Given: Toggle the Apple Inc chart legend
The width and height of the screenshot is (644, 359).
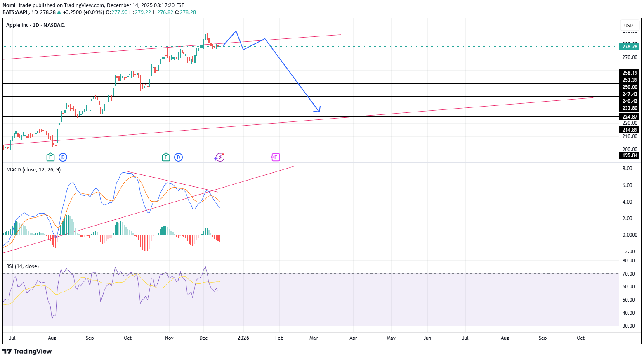Looking at the screenshot, I should pyautogui.click(x=35, y=25).
